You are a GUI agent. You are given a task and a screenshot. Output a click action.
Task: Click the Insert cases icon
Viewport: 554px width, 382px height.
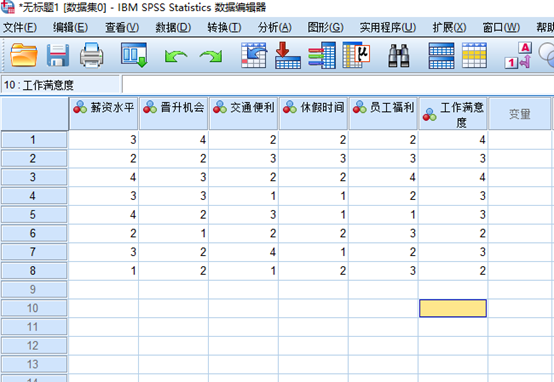click(441, 55)
